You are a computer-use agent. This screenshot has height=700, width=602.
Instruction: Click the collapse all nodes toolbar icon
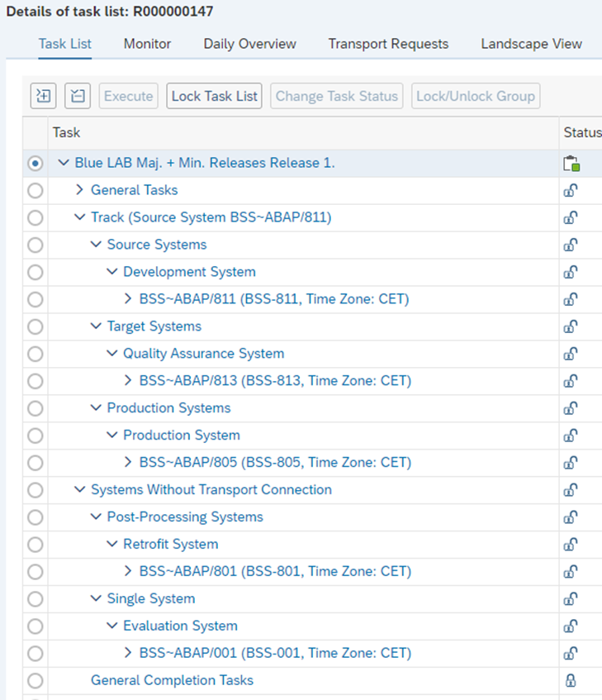click(77, 96)
